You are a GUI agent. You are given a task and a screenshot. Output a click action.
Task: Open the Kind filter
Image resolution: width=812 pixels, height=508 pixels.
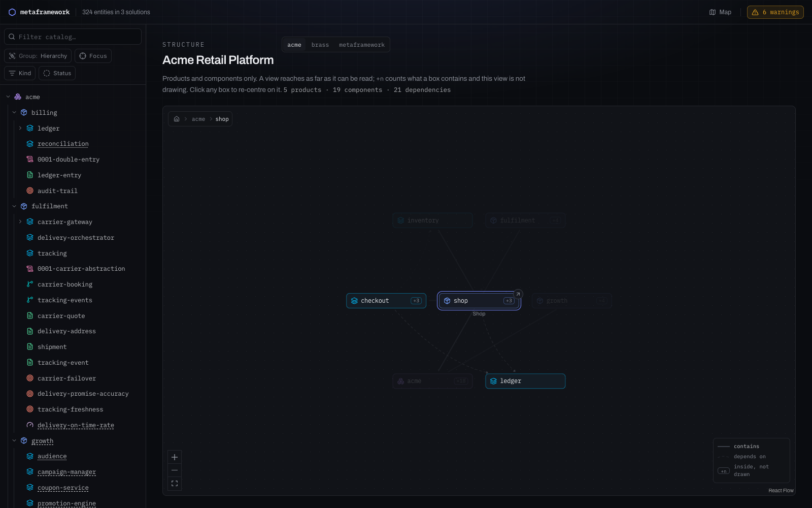click(x=20, y=73)
